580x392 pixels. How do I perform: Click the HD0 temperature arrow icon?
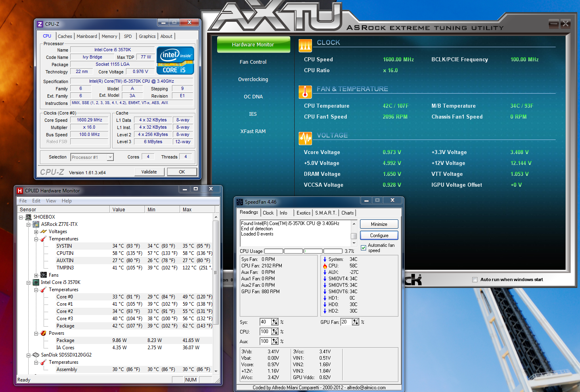point(325,304)
